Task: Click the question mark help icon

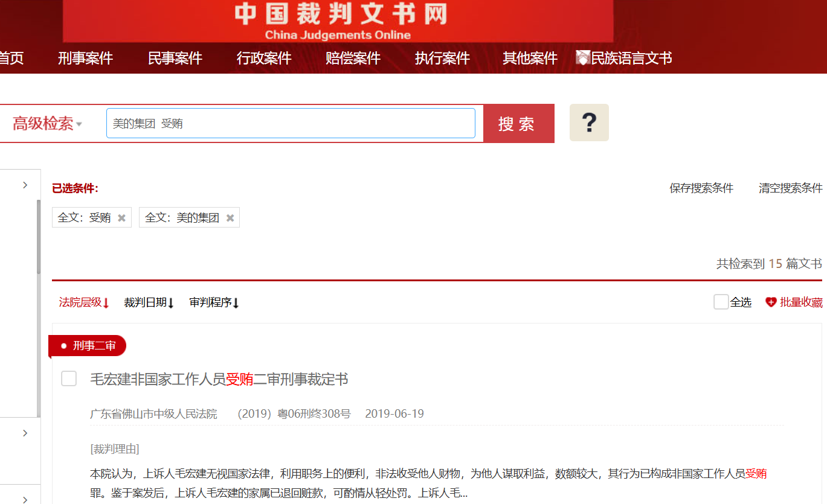Action: click(589, 123)
